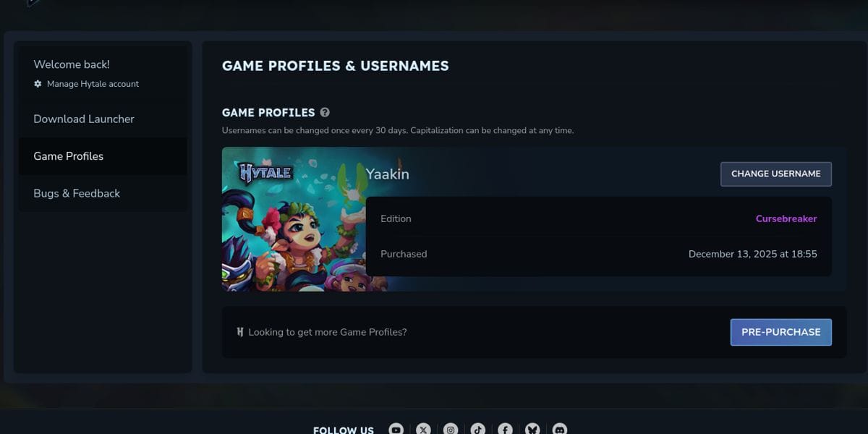This screenshot has height=434, width=868.
Task: Click the Cursebreaker edition label
Action: pos(786,218)
